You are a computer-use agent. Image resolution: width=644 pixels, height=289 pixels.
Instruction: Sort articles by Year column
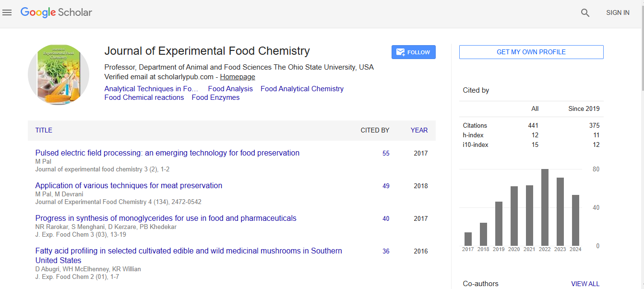pyautogui.click(x=419, y=130)
